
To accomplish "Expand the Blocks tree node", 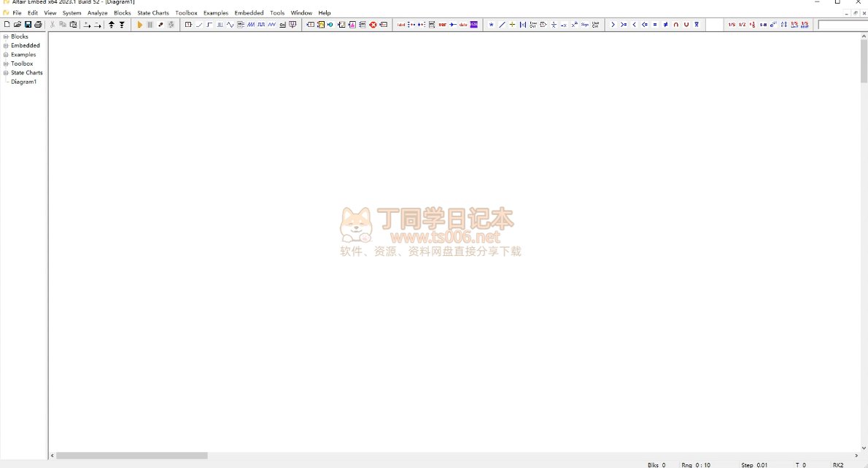I will 6,36.
